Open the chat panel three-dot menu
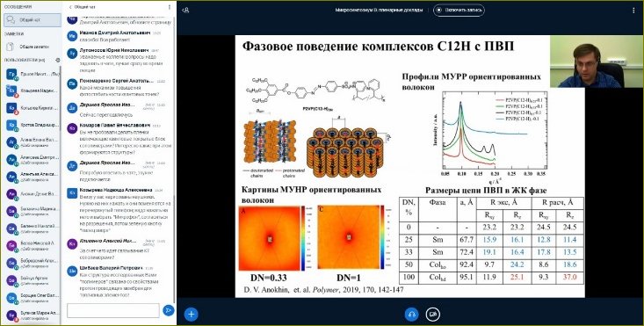Screen dimensions: 644x326 [x=170, y=7]
